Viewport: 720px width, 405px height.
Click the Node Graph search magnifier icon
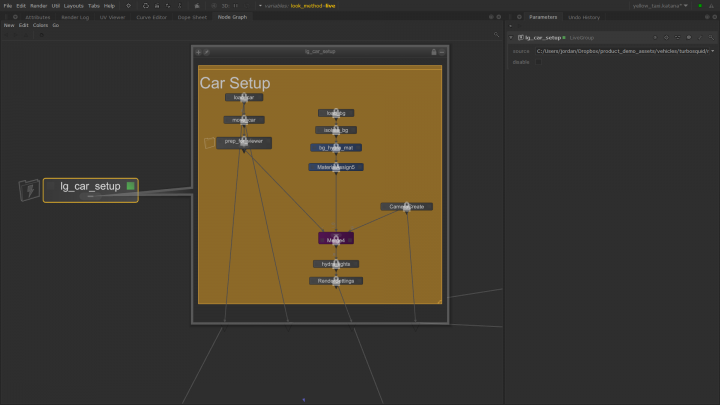(x=496, y=35)
